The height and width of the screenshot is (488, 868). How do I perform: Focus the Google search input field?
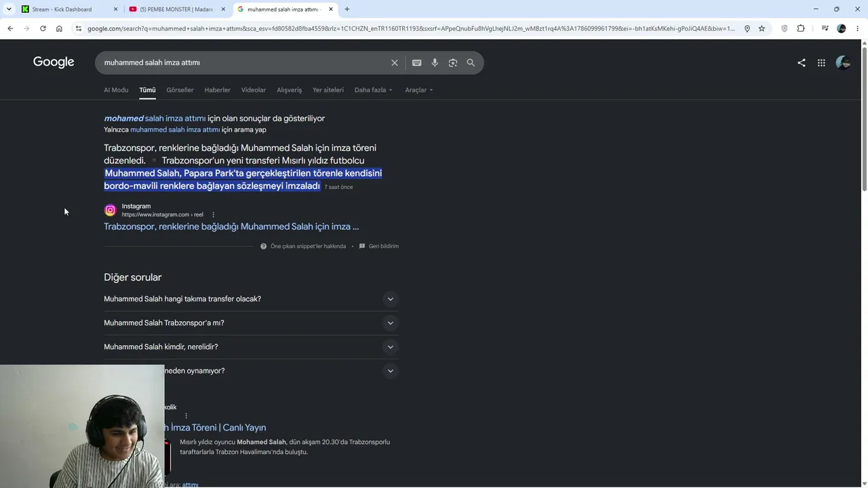click(x=244, y=62)
